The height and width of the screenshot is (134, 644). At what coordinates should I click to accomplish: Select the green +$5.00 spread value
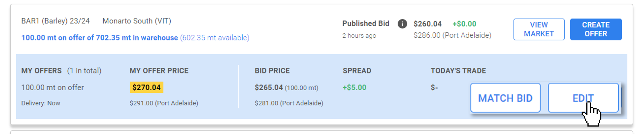(354, 87)
